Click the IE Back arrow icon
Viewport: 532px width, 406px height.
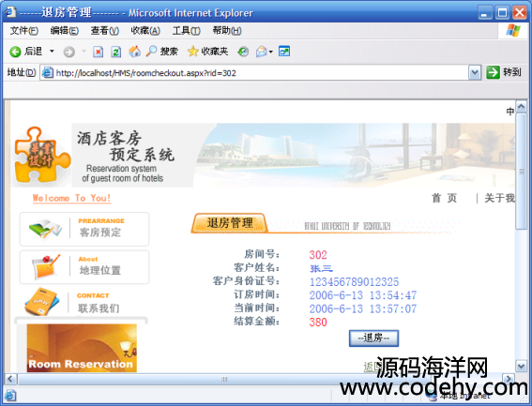(x=15, y=52)
